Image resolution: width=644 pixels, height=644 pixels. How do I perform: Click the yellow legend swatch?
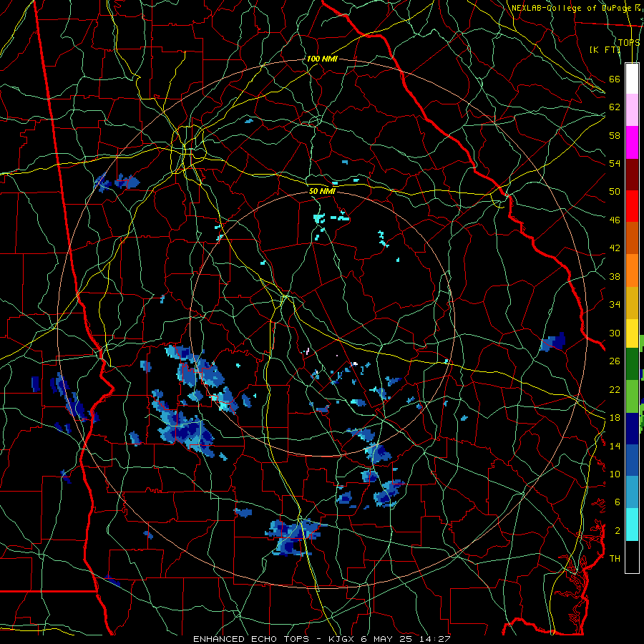[x=632, y=333]
